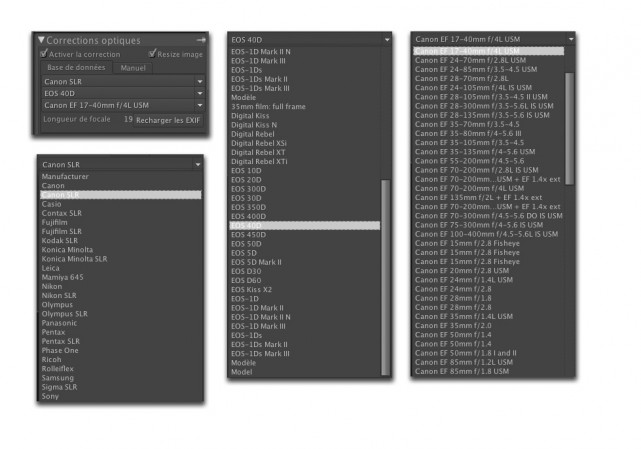Pick Canon EF 50mm f/1.8 I and II

click(466, 353)
